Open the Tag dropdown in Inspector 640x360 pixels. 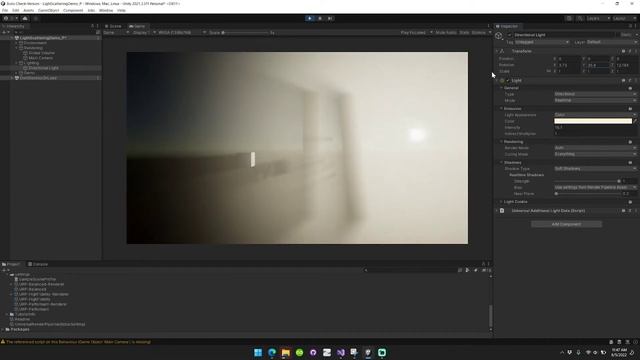541,42
